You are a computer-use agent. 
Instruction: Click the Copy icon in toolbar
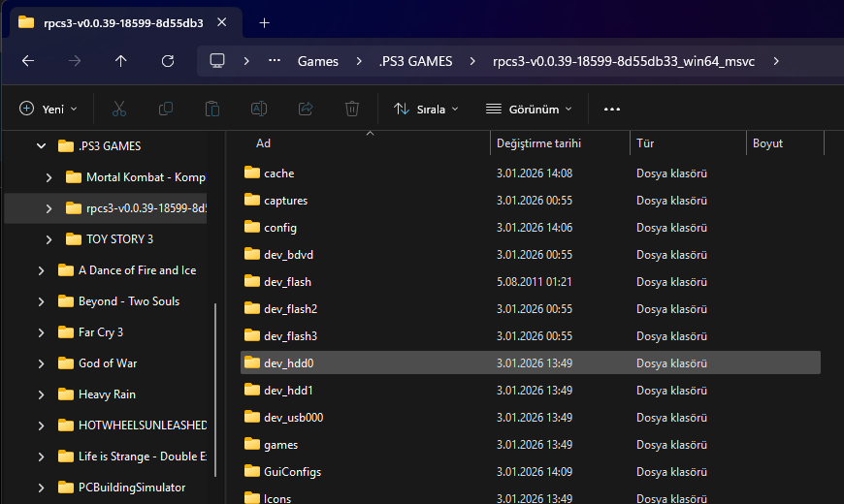[x=166, y=110]
